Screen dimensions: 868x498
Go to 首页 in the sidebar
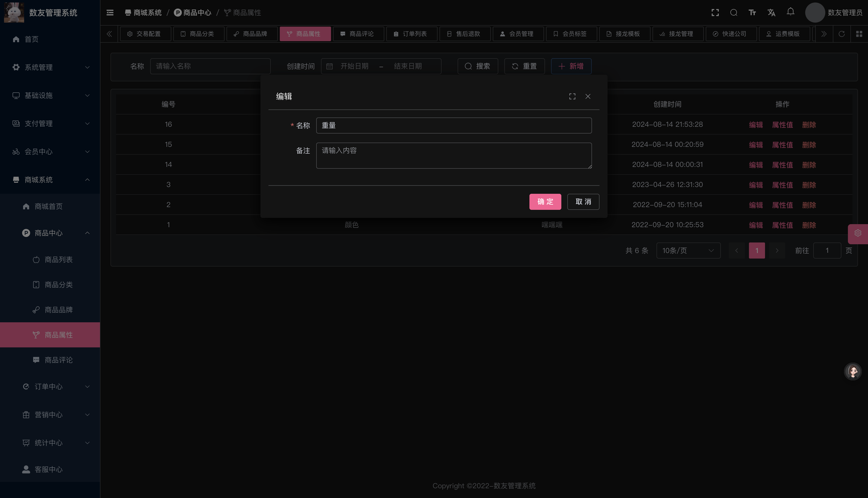click(50, 39)
